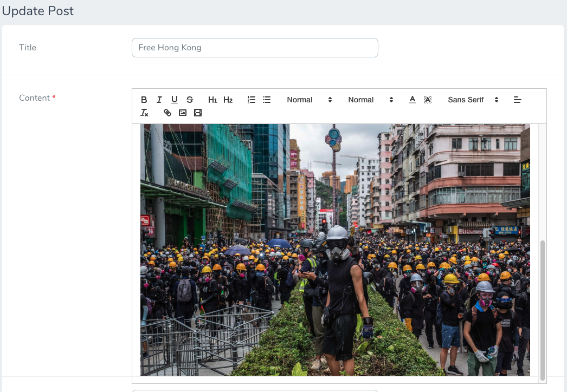Image resolution: width=567 pixels, height=392 pixels.
Task: Insert an image into the post content
Action: tap(182, 113)
